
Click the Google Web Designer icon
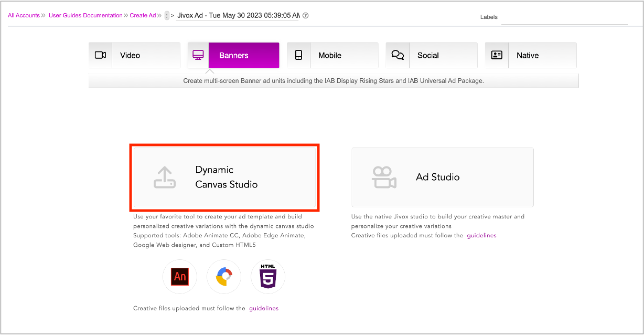coord(224,277)
